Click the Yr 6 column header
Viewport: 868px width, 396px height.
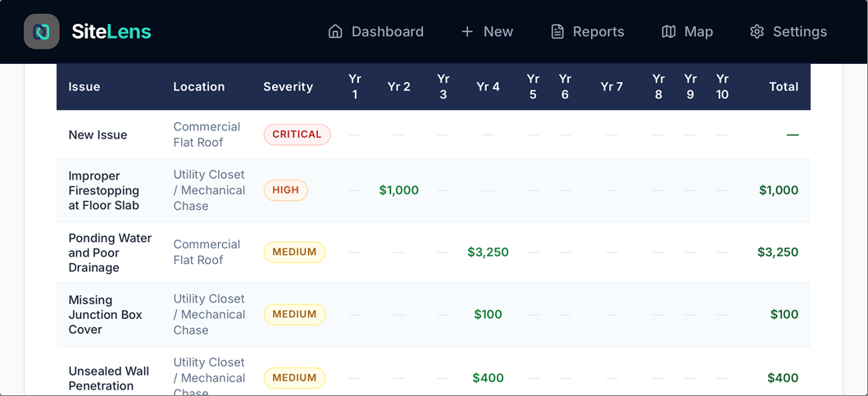565,87
